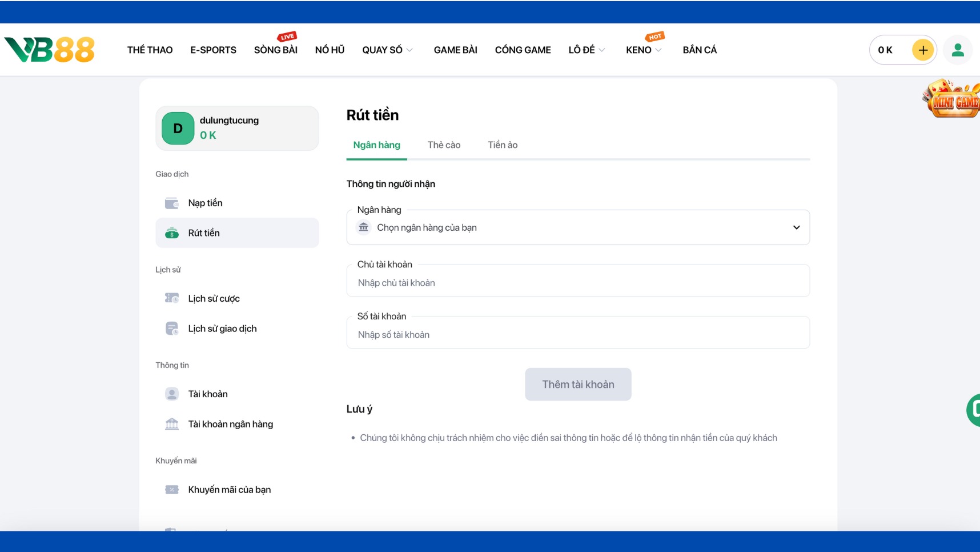This screenshot has width=980, height=552.
Task: Click the money bag icon beside Rút tiền
Action: (x=172, y=233)
